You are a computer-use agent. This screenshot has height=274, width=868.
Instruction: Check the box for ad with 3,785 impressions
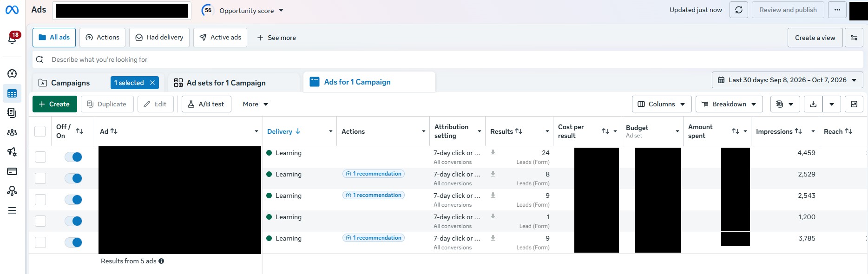click(40, 242)
